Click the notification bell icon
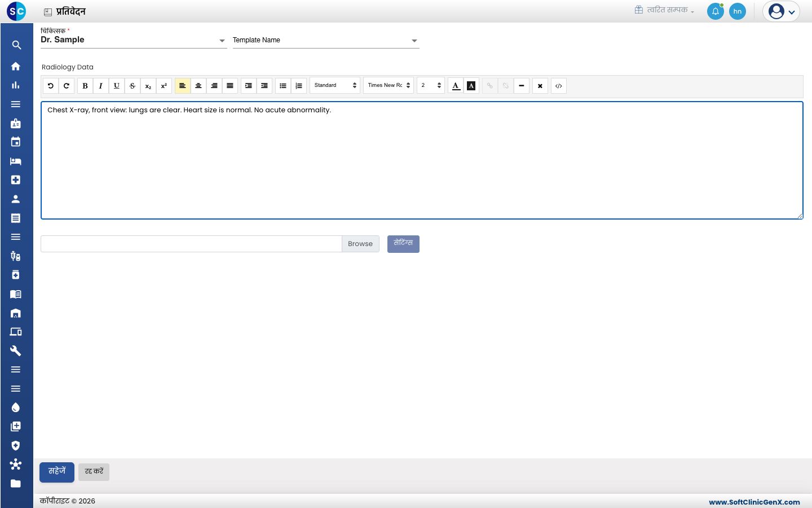The width and height of the screenshot is (812, 508). click(x=716, y=11)
